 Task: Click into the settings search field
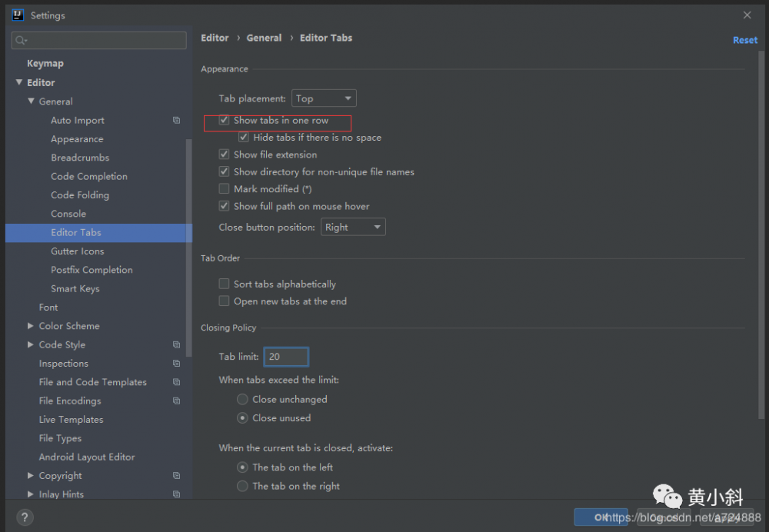point(98,40)
